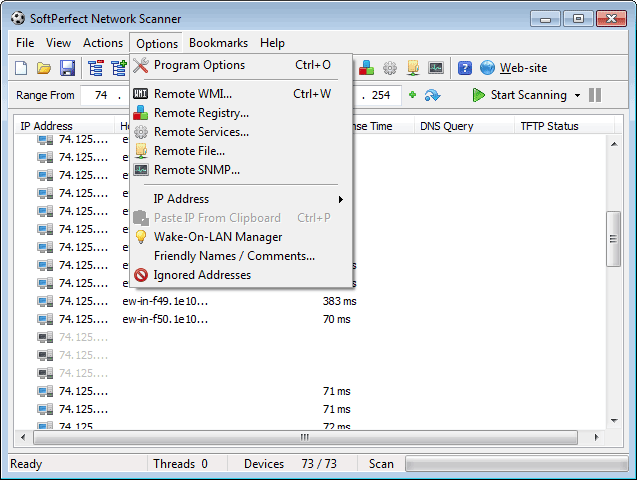Screen dimensions: 637x480
Task: Select Remote Registry... menu entry
Action: click(x=241, y=113)
